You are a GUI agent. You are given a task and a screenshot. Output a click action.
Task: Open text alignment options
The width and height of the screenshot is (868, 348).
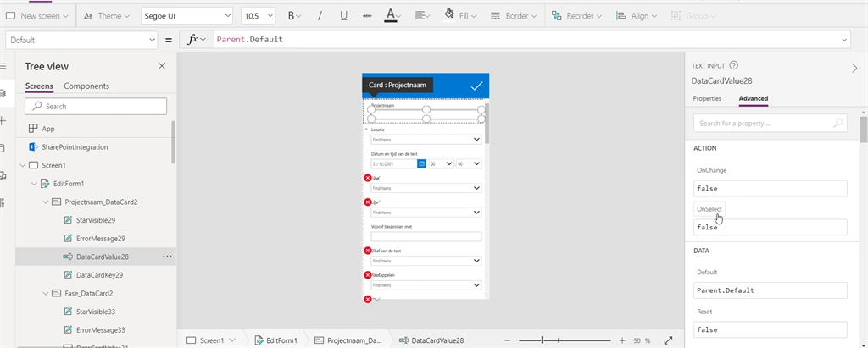(x=423, y=16)
